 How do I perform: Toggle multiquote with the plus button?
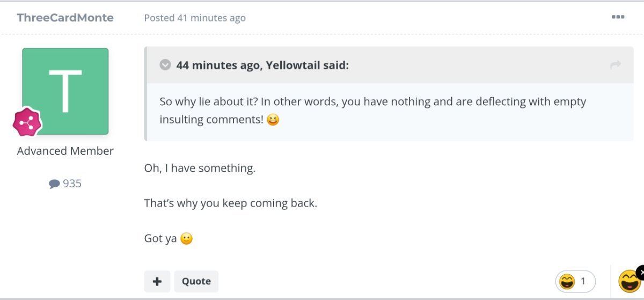click(x=157, y=281)
